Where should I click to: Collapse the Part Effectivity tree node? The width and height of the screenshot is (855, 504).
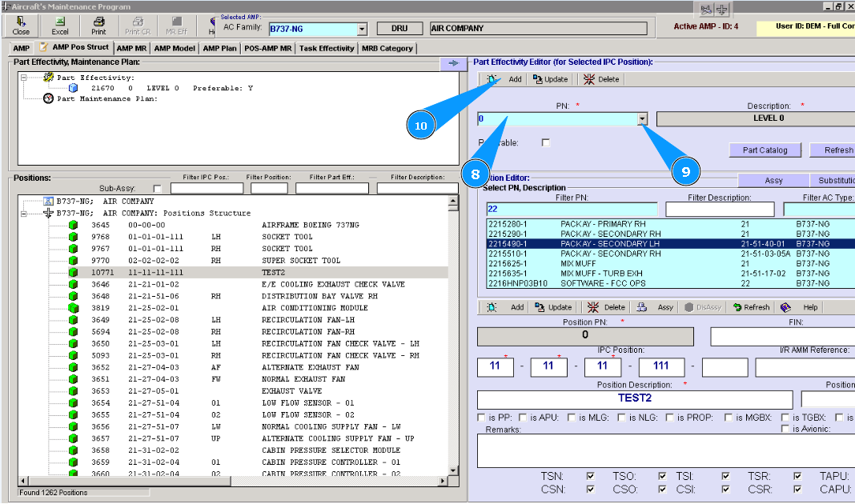coord(24,78)
